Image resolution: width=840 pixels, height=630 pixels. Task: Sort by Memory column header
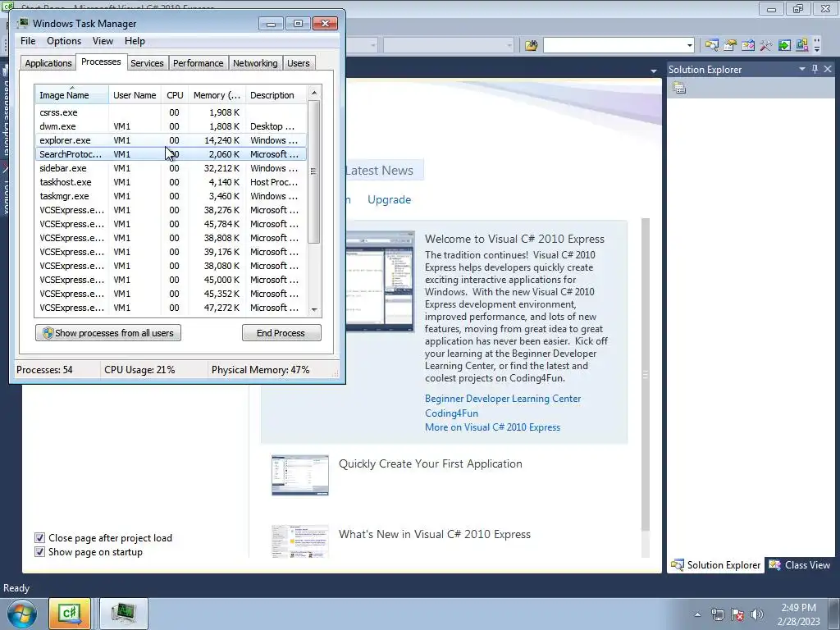217,95
